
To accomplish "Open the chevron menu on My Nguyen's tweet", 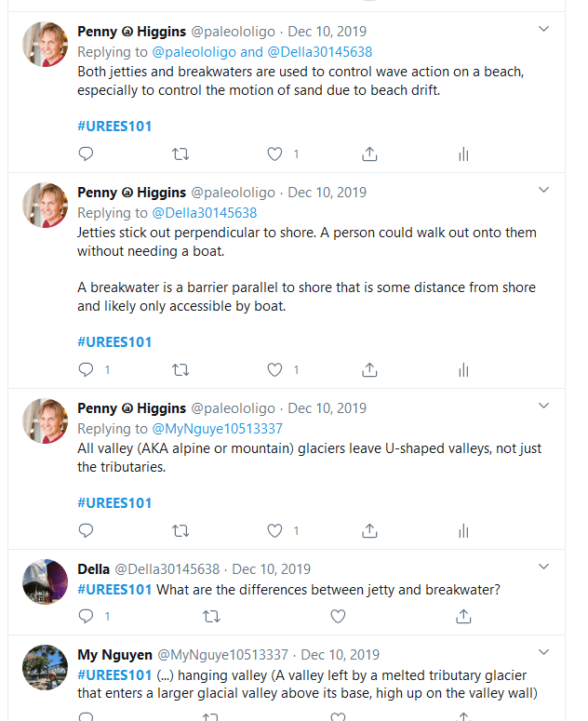I will (x=544, y=654).
